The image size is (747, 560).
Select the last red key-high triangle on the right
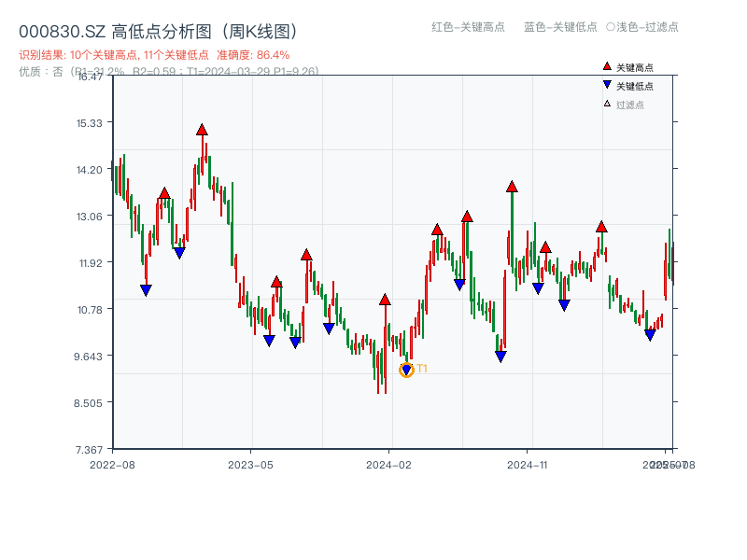601,227
